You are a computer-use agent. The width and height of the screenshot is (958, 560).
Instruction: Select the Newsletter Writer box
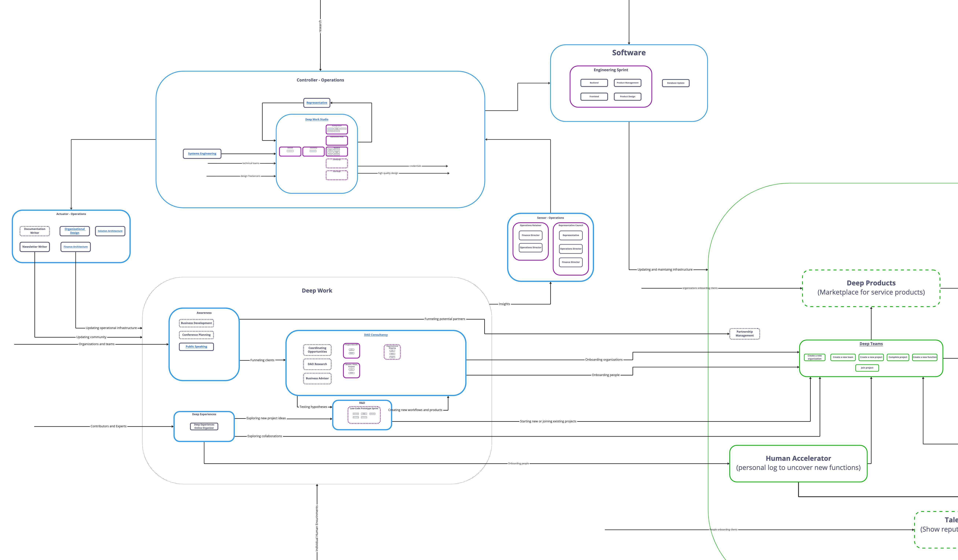point(35,247)
